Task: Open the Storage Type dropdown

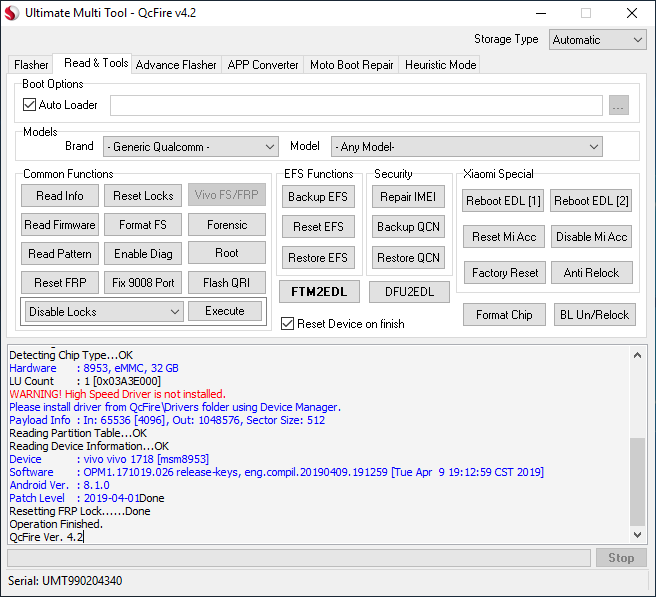Action: [597, 40]
